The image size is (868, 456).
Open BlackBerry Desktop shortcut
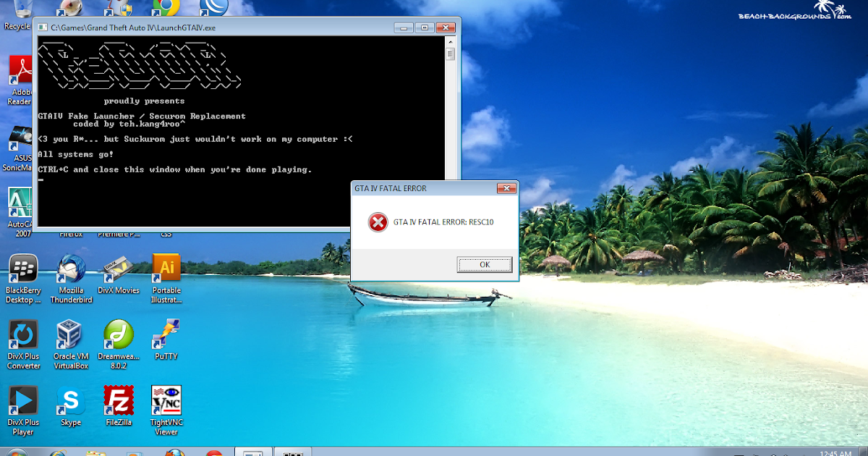point(23,279)
